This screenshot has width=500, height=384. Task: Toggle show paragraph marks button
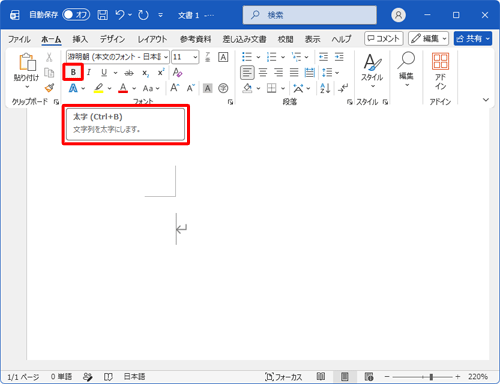point(343,88)
